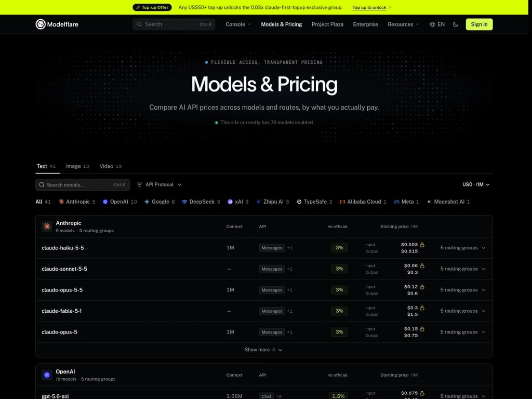Open the EN language selector
This screenshot has height=399, width=532.
tap(437, 24)
